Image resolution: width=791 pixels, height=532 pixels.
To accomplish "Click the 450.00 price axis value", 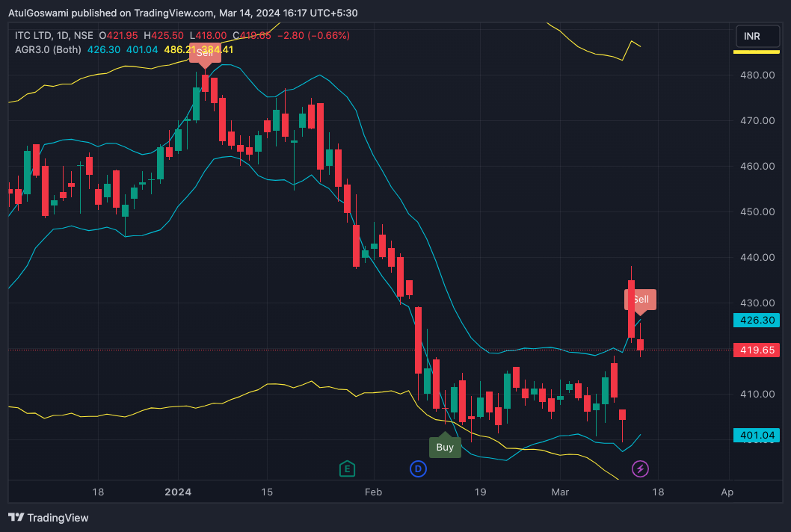I will tap(757, 211).
